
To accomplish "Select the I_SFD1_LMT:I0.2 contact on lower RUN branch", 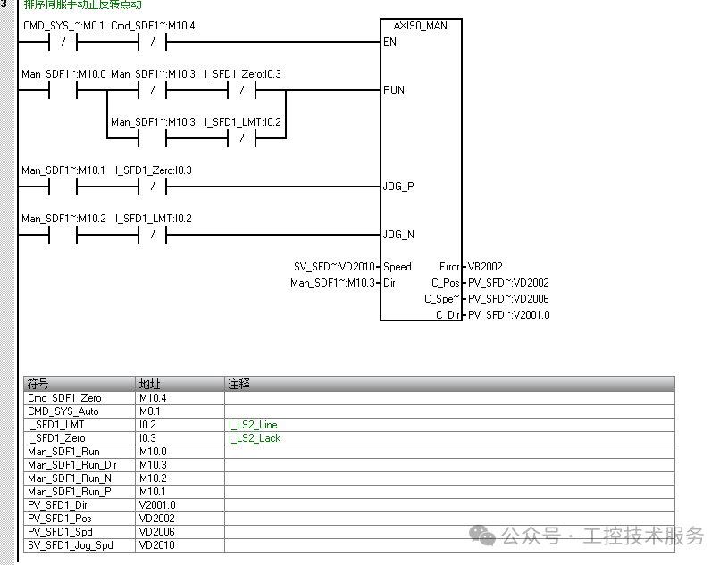I will coord(241,138).
